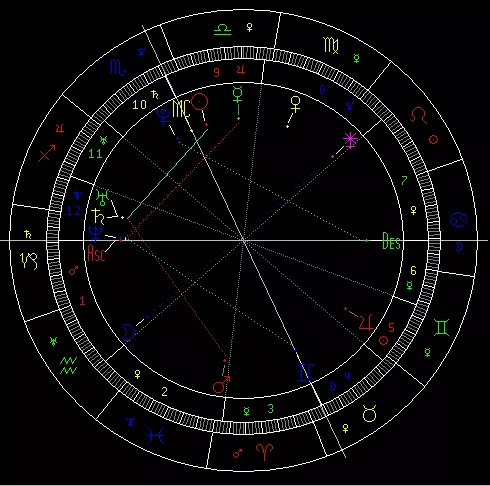
Task: Select the large yellow Saturn planet glyph
Action: pyautogui.click(x=98, y=216)
